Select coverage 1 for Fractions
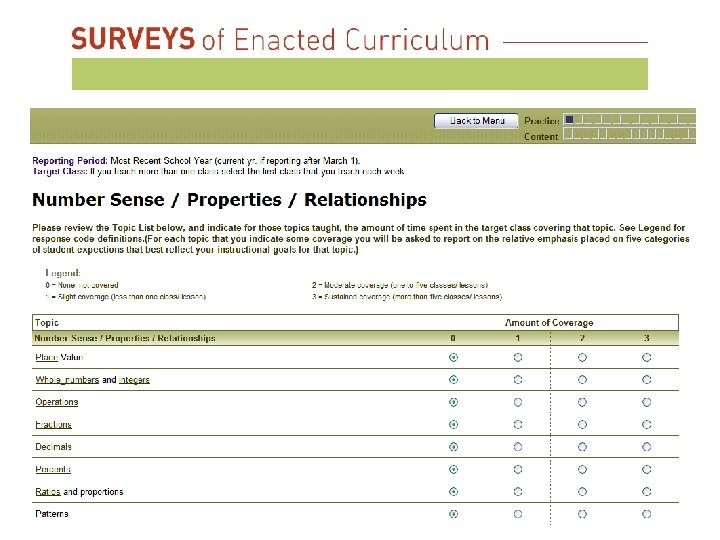 [x=518, y=425]
